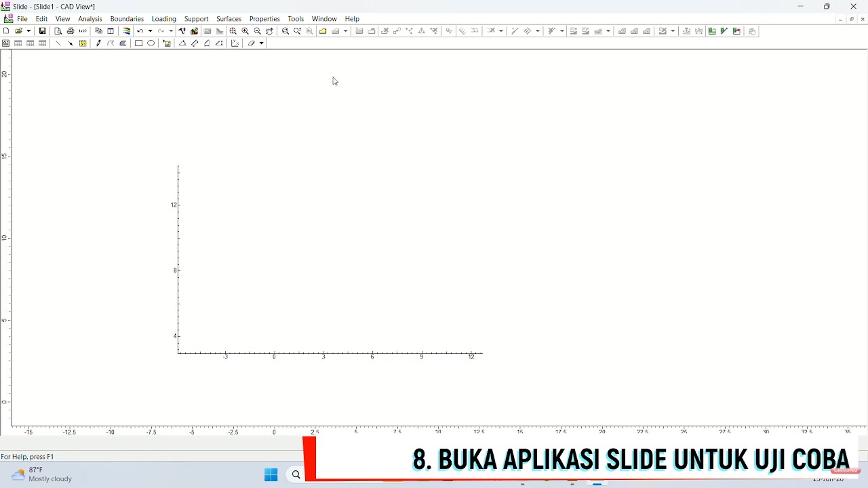This screenshot has height=488, width=868.
Task: Click the Zoom Out magnifier icon
Action: click(x=258, y=31)
